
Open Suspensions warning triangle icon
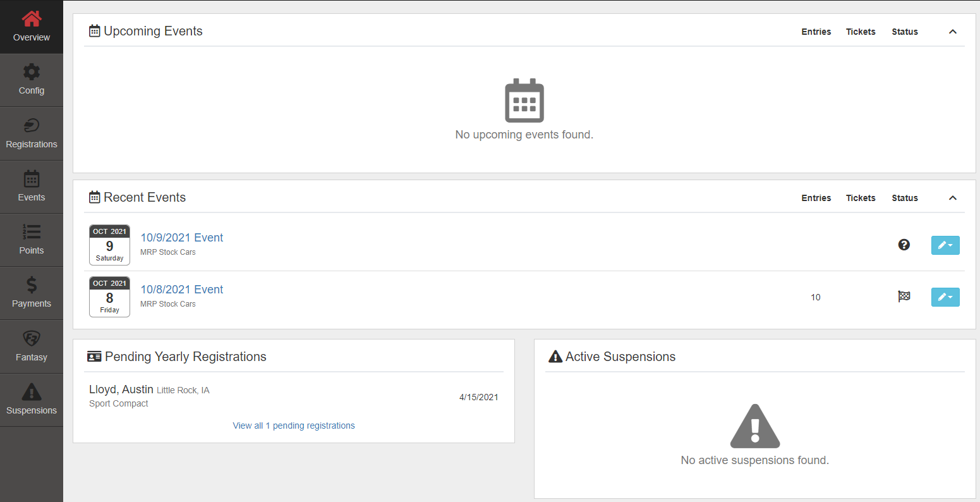pos(31,392)
